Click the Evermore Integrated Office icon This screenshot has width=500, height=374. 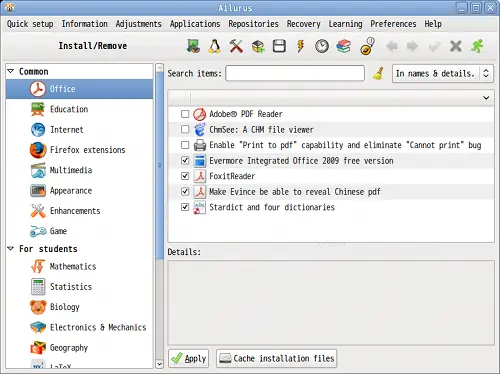(200, 161)
